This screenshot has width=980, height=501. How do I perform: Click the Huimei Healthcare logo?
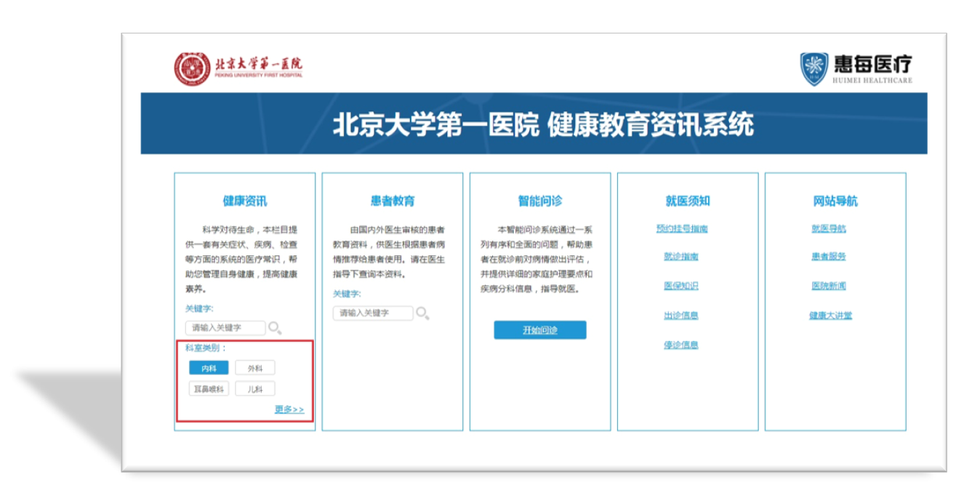pos(856,69)
